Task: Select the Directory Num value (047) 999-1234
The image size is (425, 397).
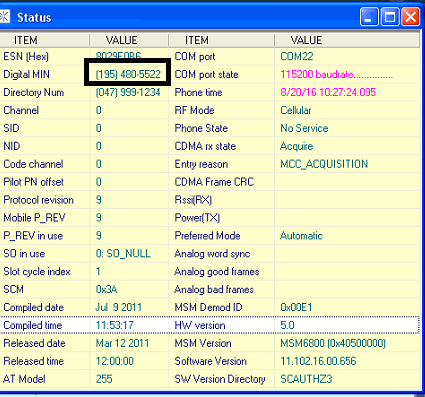Action: pyautogui.click(x=128, y=92)
